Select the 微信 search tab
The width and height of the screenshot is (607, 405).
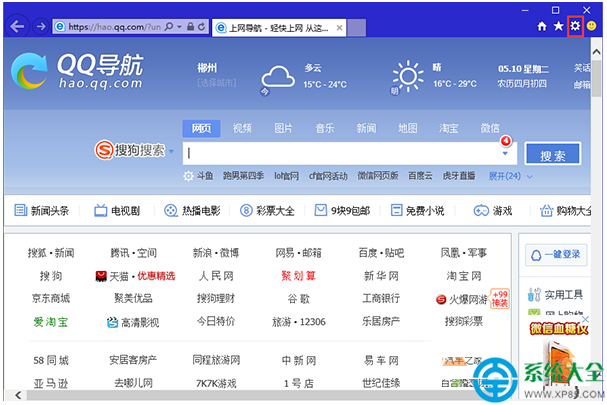(490, 128)
